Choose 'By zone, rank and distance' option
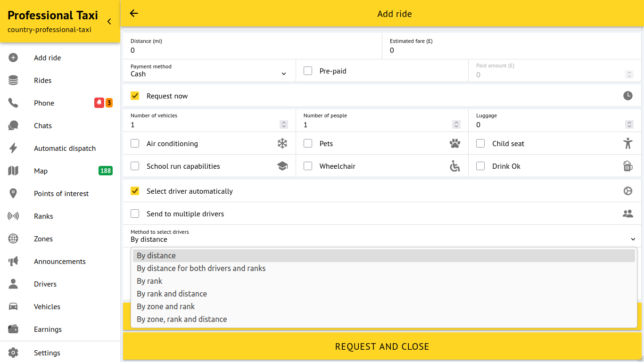 pos(182,319)
